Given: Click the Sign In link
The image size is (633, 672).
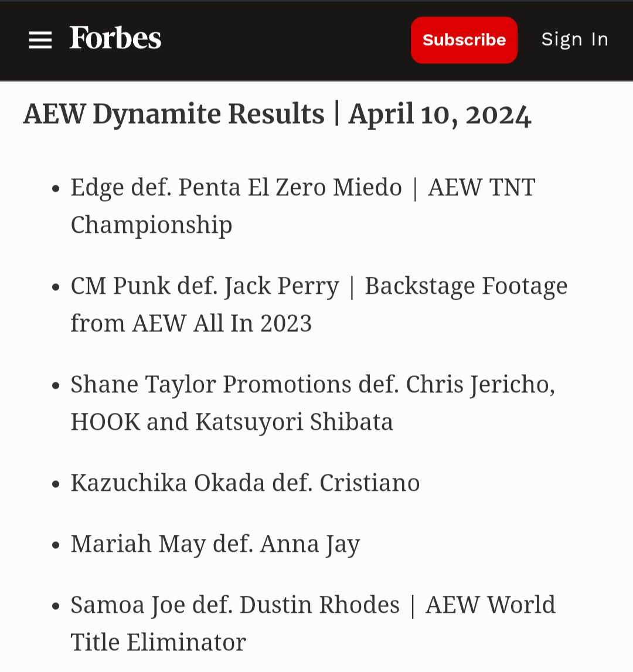Looking at the screenshot, I should [x=574, y=39].
